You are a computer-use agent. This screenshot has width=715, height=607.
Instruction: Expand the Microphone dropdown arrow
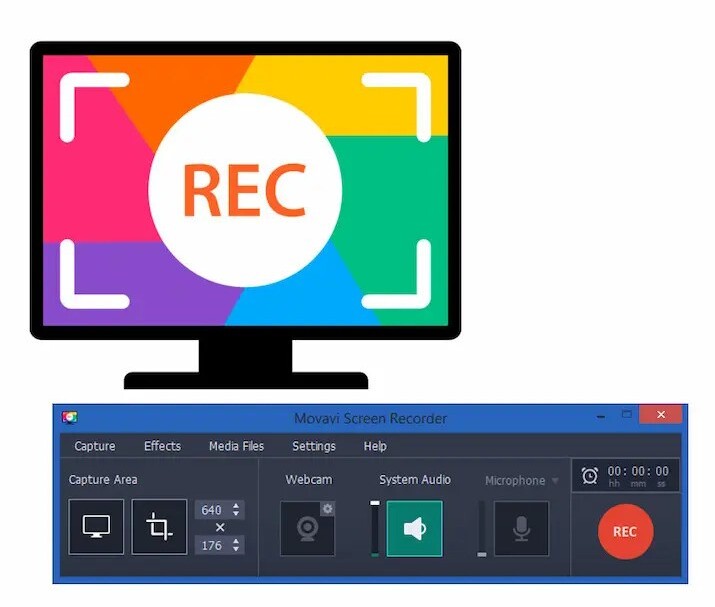coord(555,480)
